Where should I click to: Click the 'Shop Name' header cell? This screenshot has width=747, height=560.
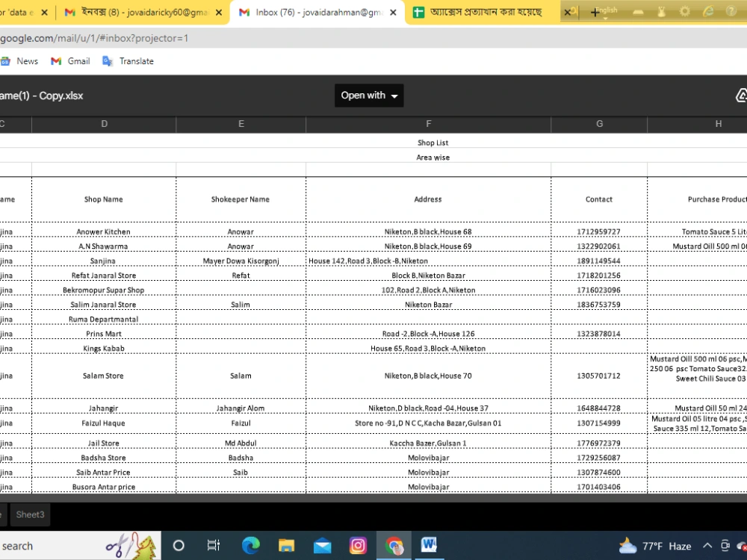103,199
